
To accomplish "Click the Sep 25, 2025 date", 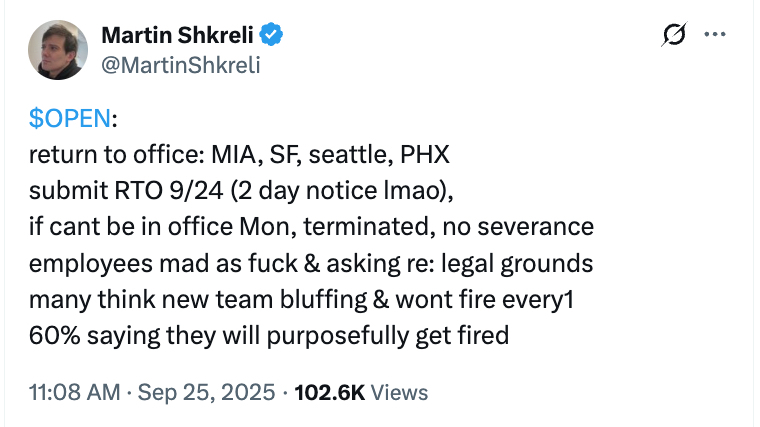I will click(204, 392).
